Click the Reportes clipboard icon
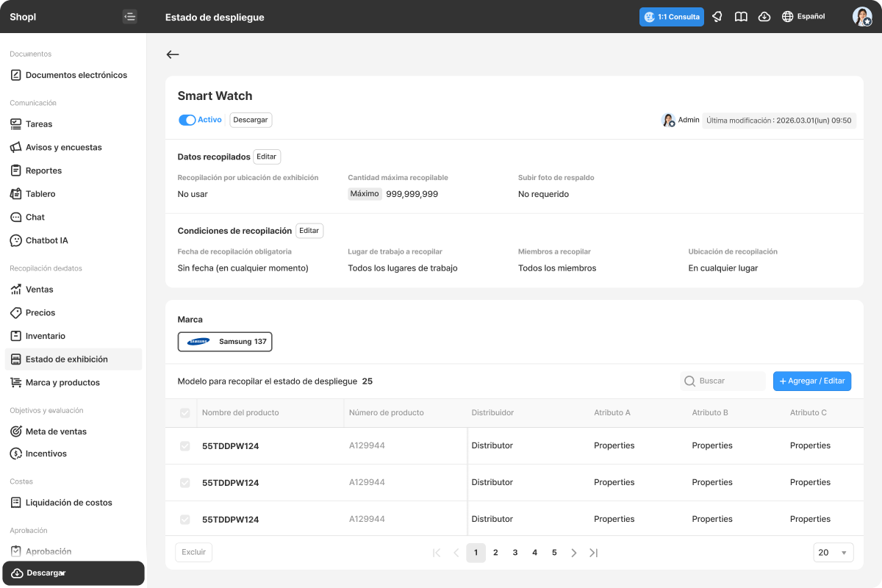This screenshot has height=588, width=882. pos(16,171)
